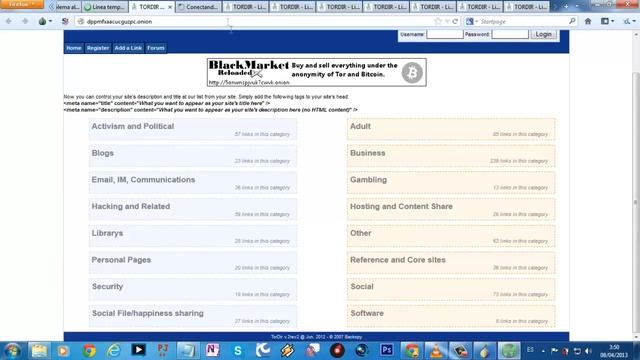Viewport: 640px width, 360px height.
Task: Open Photoshop from the taskbar
Action: pyautogui.click(x=387, y=351)
